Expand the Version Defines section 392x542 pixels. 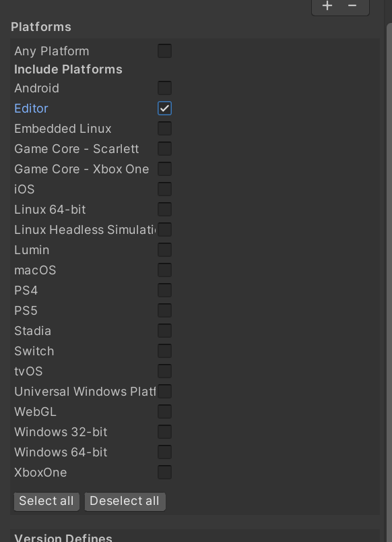tap(63, 537)
